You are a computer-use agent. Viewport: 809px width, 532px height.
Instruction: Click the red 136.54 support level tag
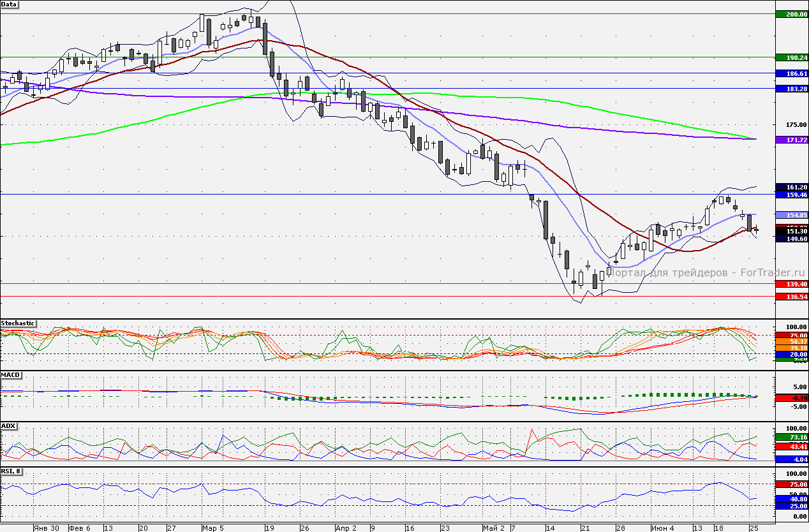791,297
